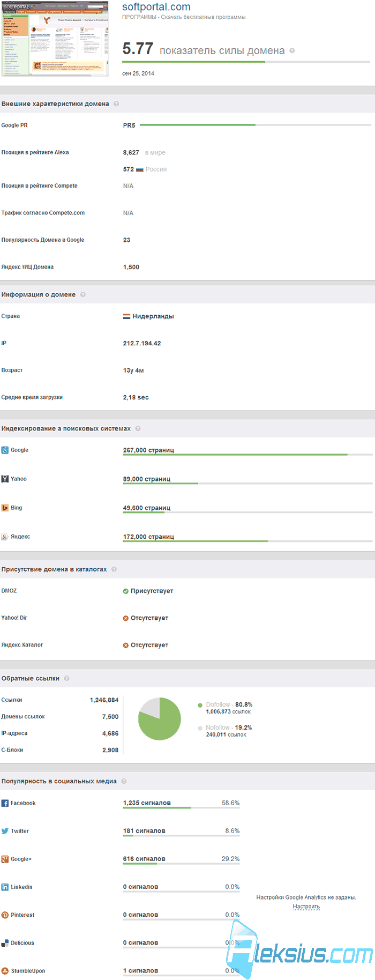Click the Linkedin icon
This screenshot has width=375, height=980.
[x=5, y=887]
